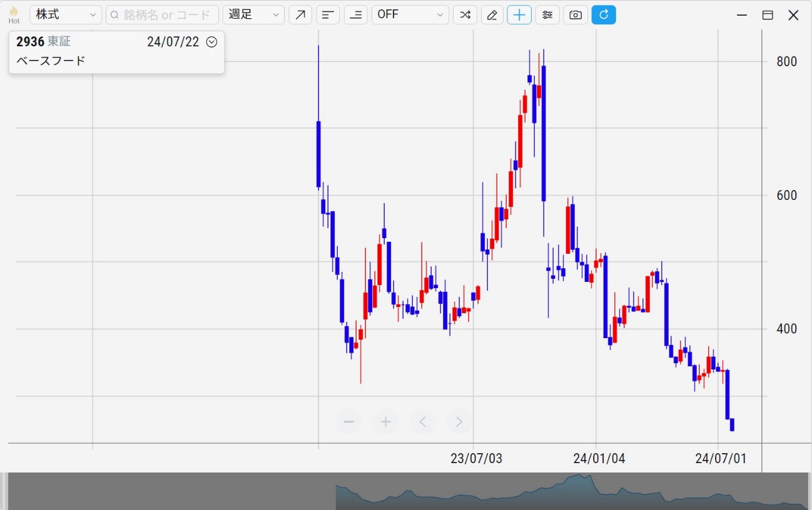
Task: Click the Hot flame icon
Action: coord(14,15)
